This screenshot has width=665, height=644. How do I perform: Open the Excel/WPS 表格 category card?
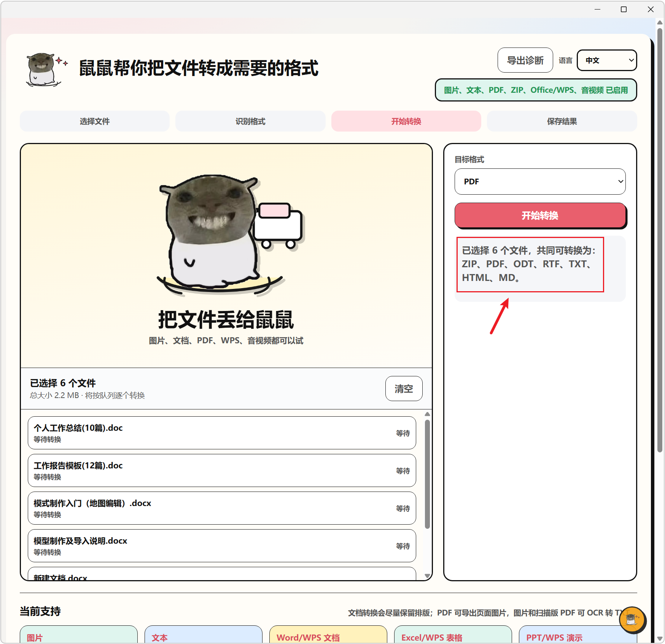[453, 634]
